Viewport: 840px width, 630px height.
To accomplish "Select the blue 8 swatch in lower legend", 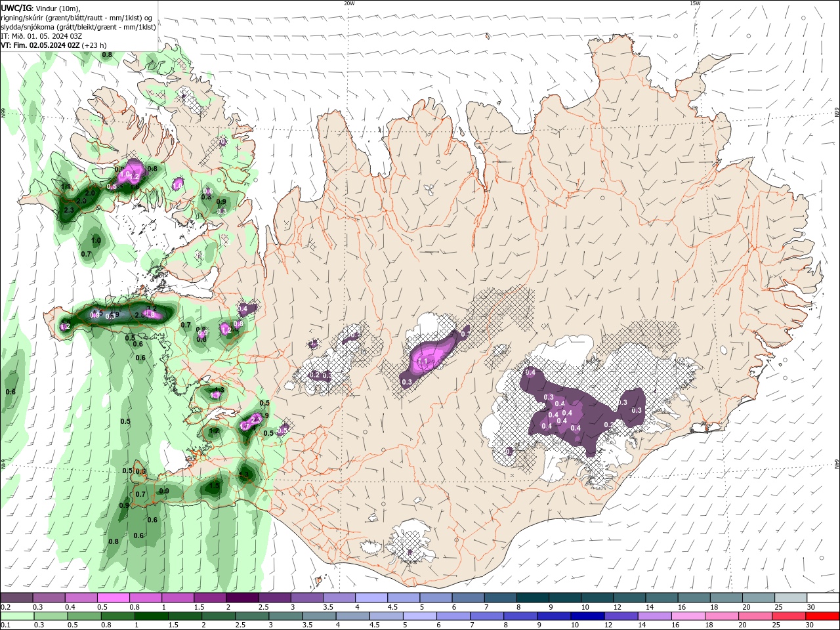I will (520, 616).
